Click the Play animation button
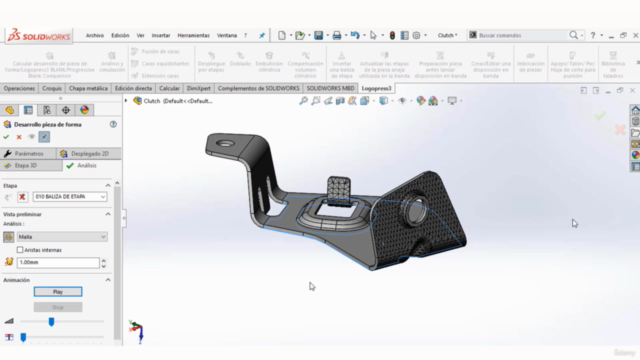This screenshot has height=360, width=640. [x=58, y=292]
